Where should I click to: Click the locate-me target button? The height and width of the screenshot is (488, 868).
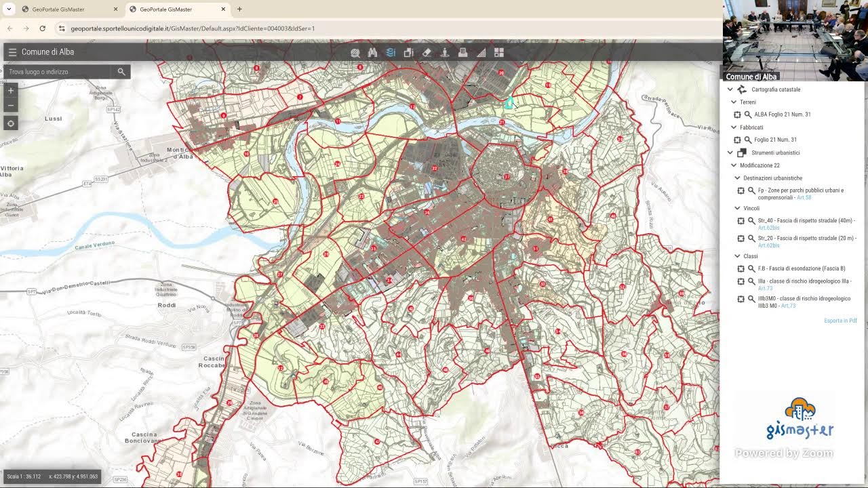[x=11, y=123]
